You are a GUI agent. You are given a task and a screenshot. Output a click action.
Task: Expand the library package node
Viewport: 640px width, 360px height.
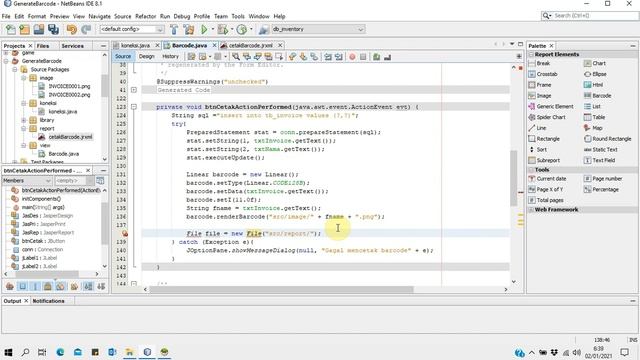(x=24, y=120)
